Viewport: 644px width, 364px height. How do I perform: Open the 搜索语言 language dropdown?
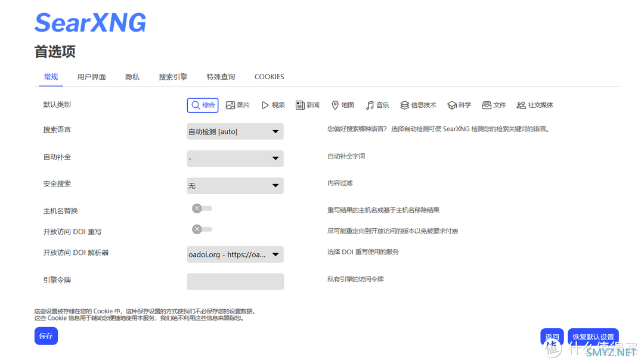236,131
